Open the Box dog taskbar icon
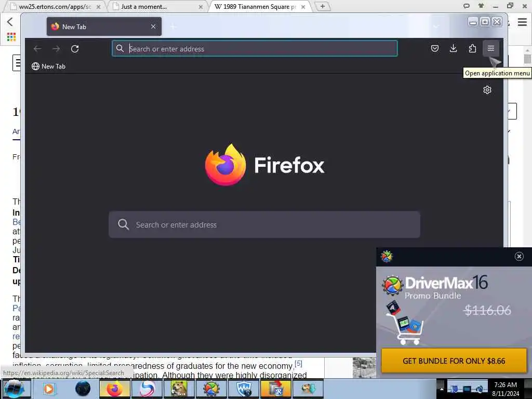Screen dimensions: 532x399 179,389
